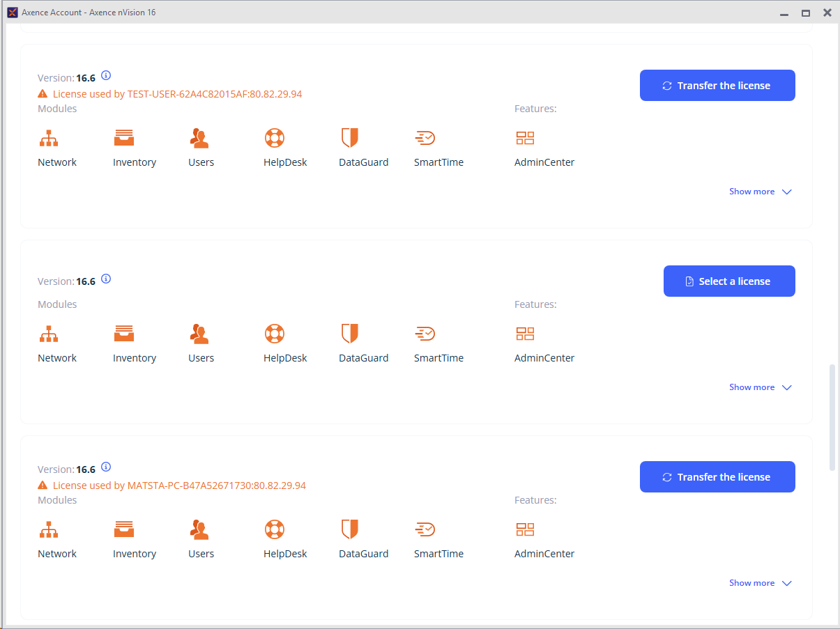Expand Show more in the unassigned middle license card
The height and width of the screenshot is (629, 840).
coord(760,387)
